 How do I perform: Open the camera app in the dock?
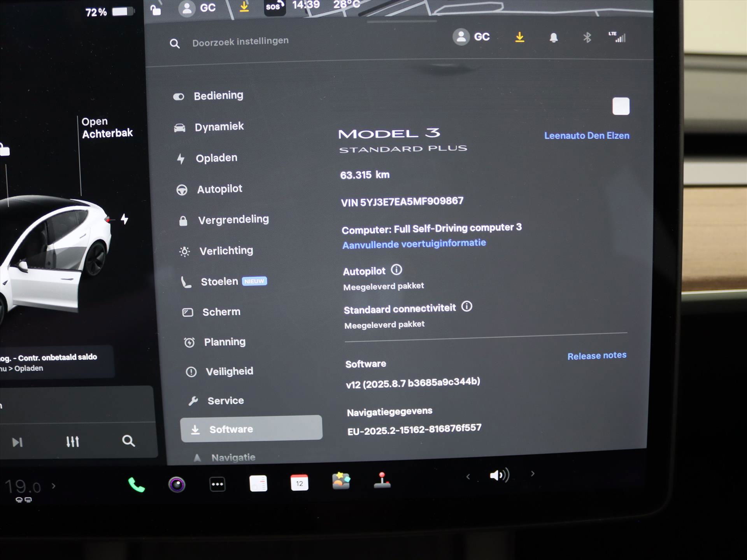[177, 485]
